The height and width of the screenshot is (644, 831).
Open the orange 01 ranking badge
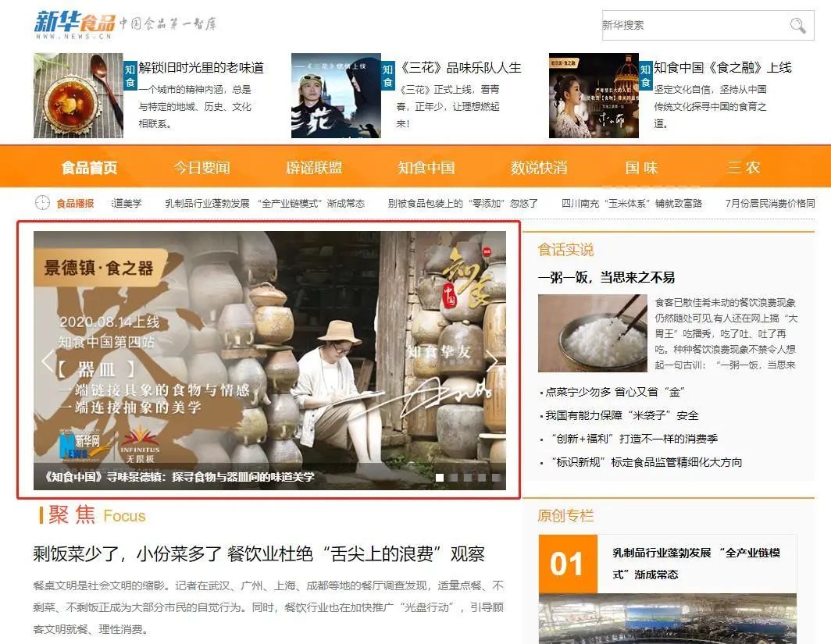(567, 564)
